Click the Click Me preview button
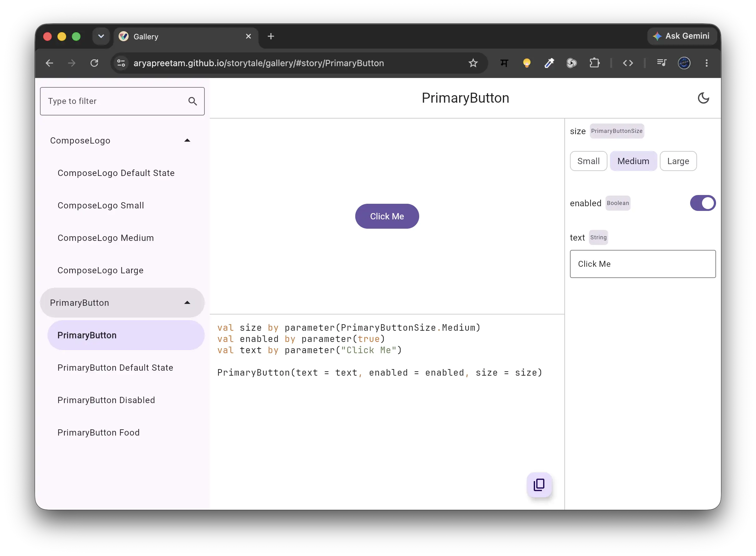This screenshot has width=756, height=556. tap(387, 216)
